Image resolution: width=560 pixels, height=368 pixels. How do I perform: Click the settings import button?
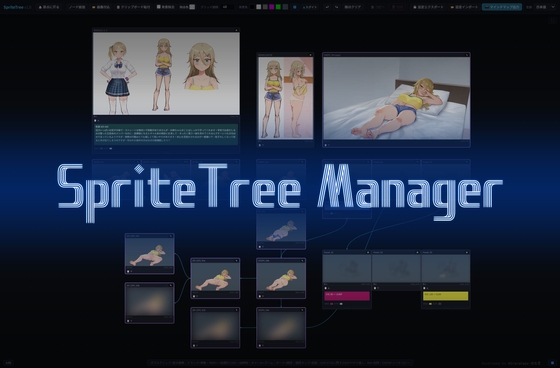tap(464, 7)
